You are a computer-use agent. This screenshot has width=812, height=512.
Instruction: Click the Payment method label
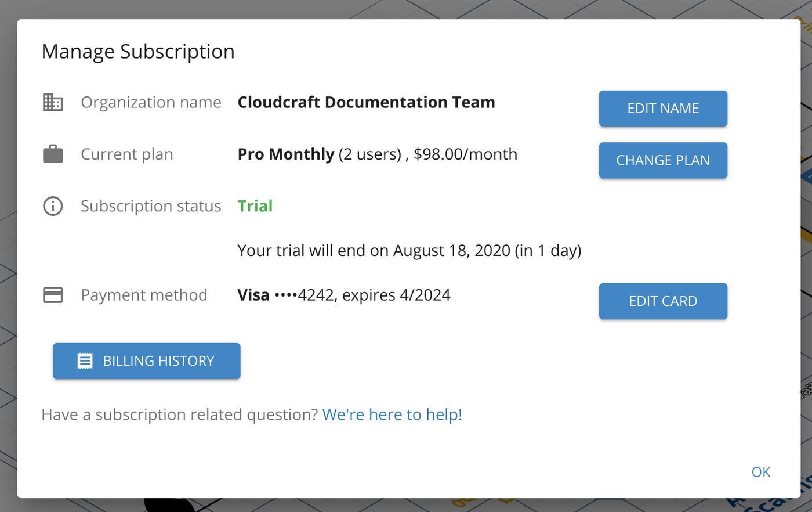144,295
